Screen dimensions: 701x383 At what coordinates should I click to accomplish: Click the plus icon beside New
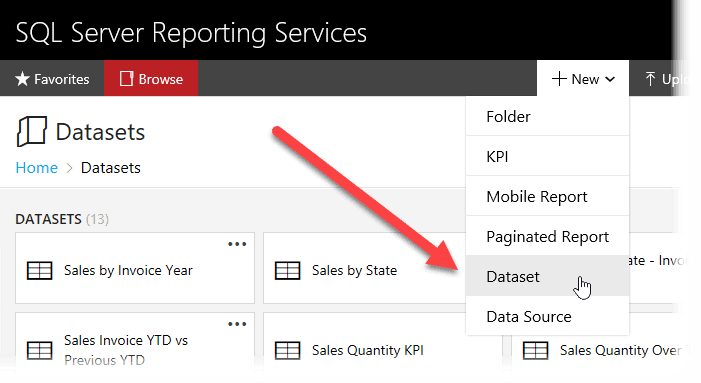click(559, 79)
